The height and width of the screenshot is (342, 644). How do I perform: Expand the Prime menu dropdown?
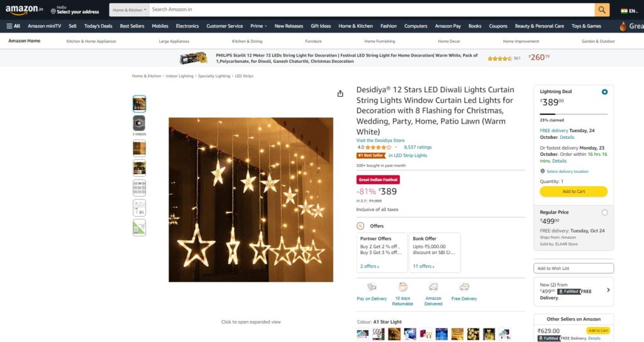258,26
